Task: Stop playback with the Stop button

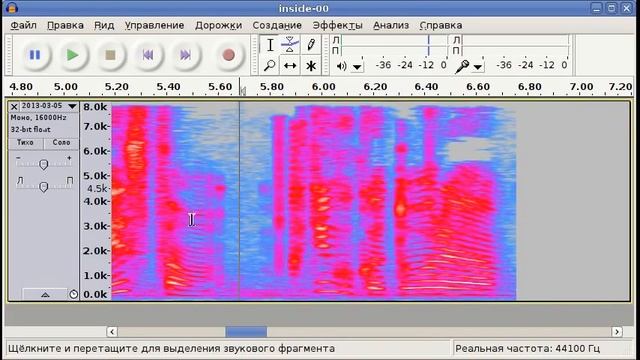Action: click(110, 55)
